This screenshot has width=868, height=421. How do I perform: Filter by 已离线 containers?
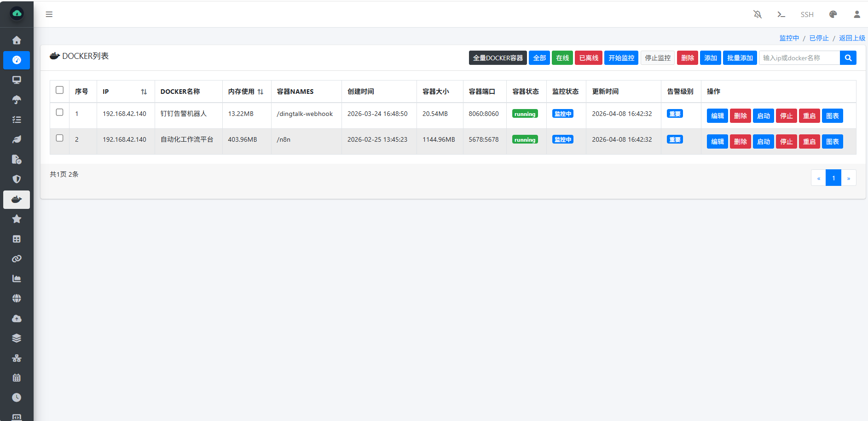[x=588, y=58]
